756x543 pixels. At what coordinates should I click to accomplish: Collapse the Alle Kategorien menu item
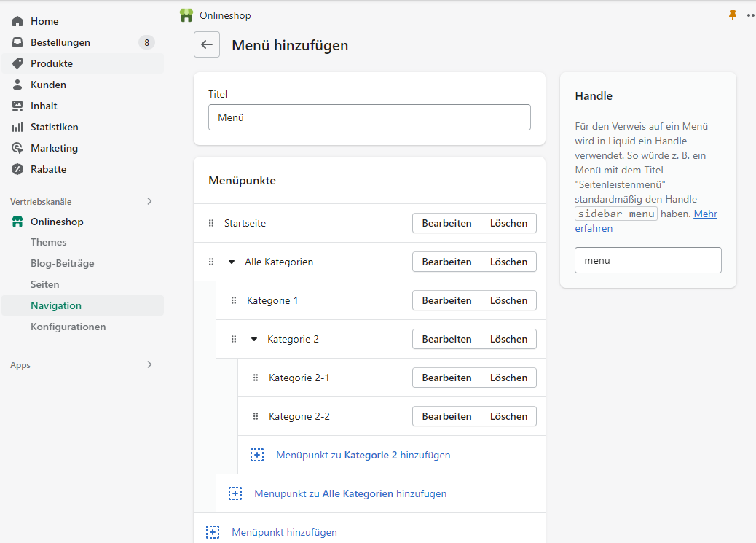232,262
